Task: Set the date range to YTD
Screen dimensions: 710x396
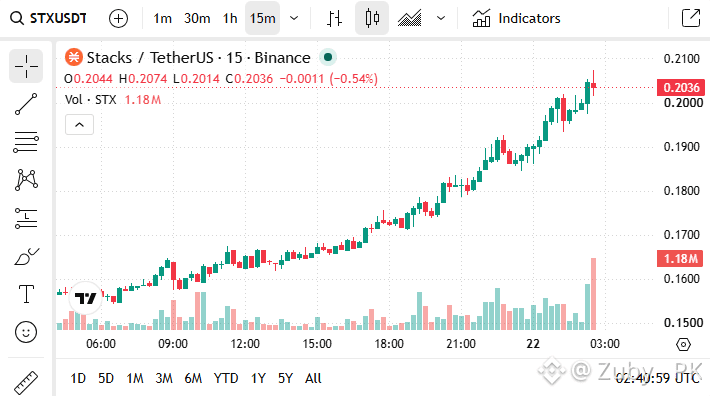Action: 226,378
